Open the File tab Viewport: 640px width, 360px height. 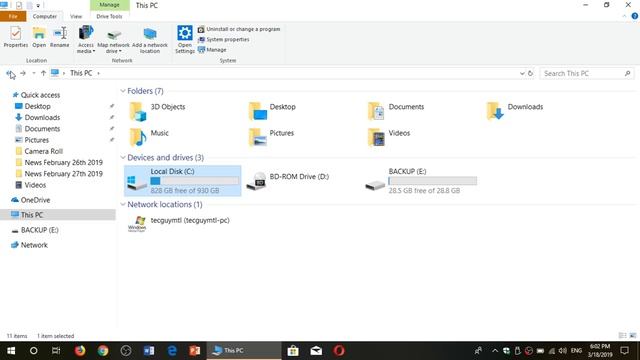pos(13,16)
